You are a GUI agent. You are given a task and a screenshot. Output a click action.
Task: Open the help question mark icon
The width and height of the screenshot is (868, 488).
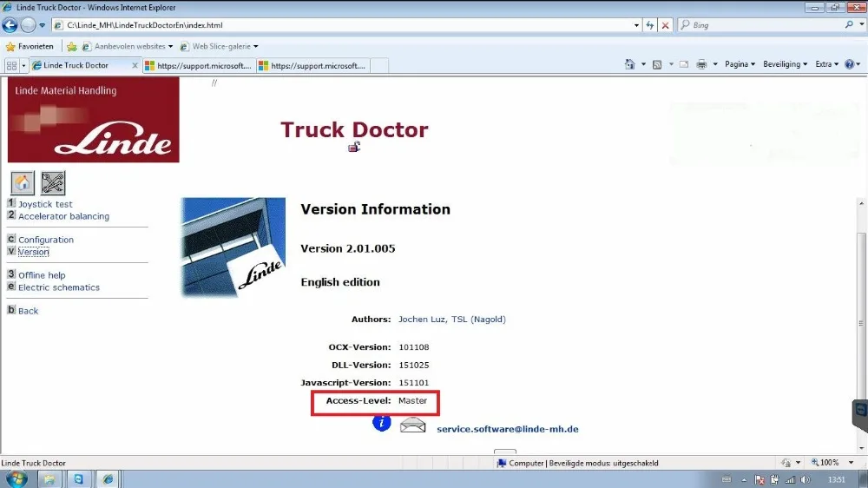(850, 64)
